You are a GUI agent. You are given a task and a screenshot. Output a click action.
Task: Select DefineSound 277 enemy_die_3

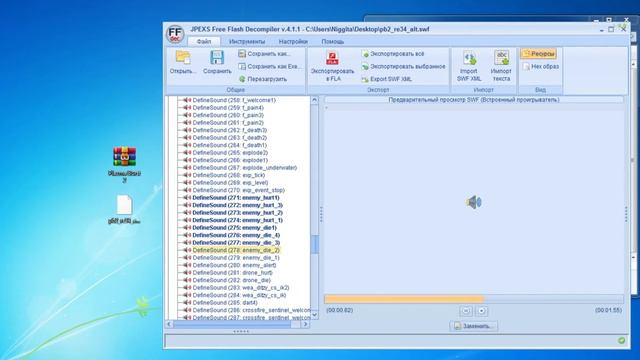236,242
